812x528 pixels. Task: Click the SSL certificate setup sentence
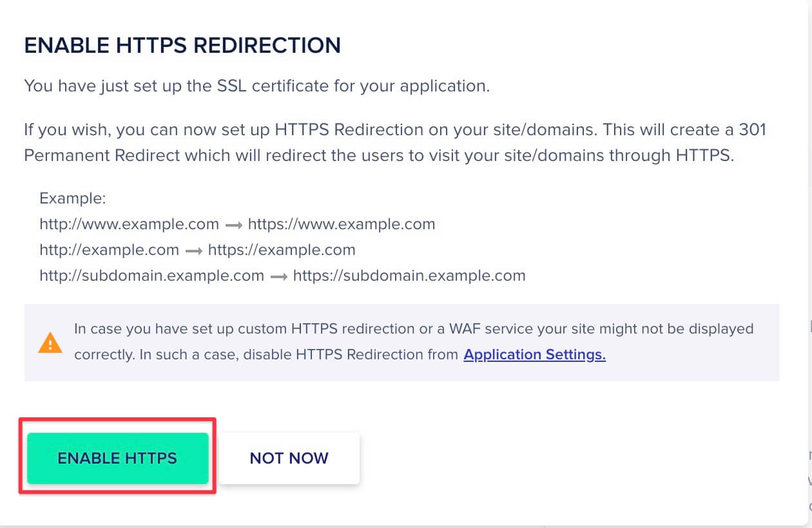pos(257,86)
